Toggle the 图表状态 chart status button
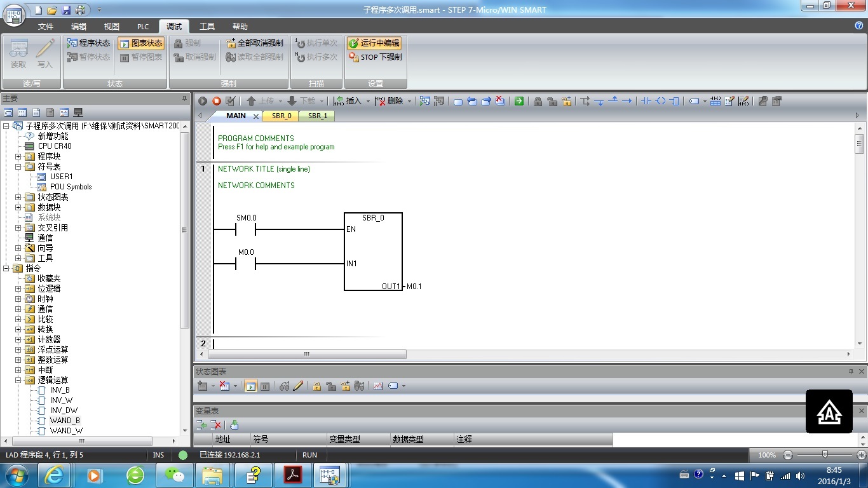The width and height of the screenshot is (868, 488). tap(140, 43)
